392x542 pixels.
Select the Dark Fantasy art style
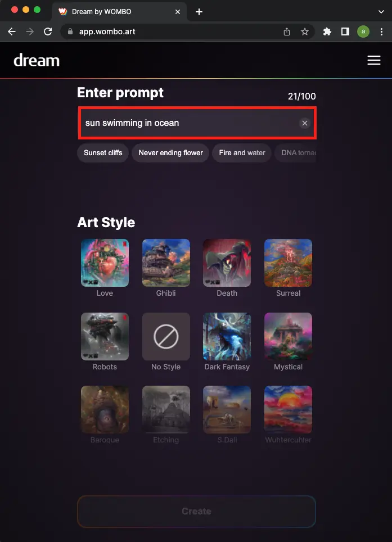click(x=227, y=341)
